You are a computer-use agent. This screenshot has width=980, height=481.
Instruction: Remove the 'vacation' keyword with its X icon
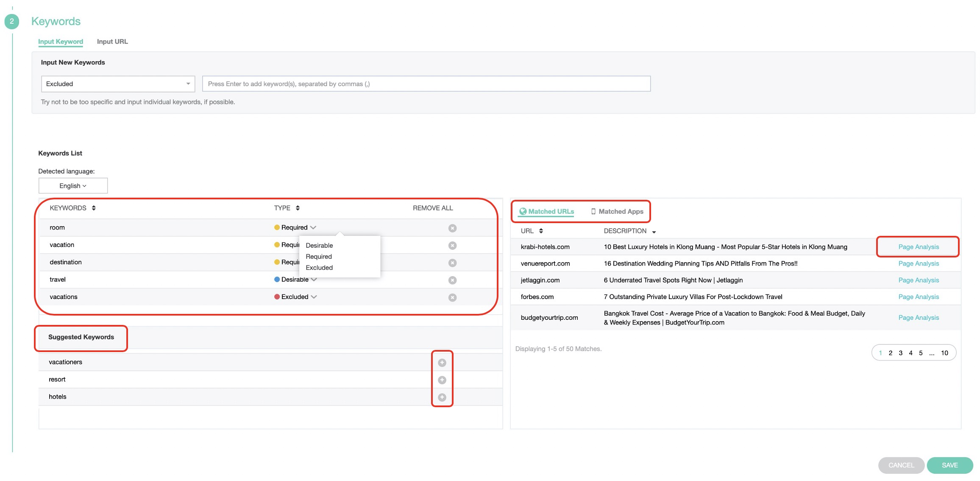click(x=452, y=246)
